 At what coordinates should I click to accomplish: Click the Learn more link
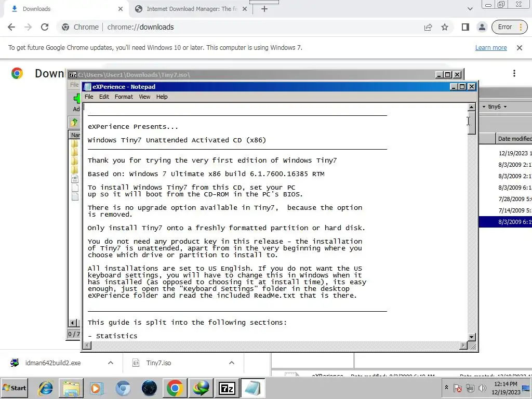click(x=491, y=48)
